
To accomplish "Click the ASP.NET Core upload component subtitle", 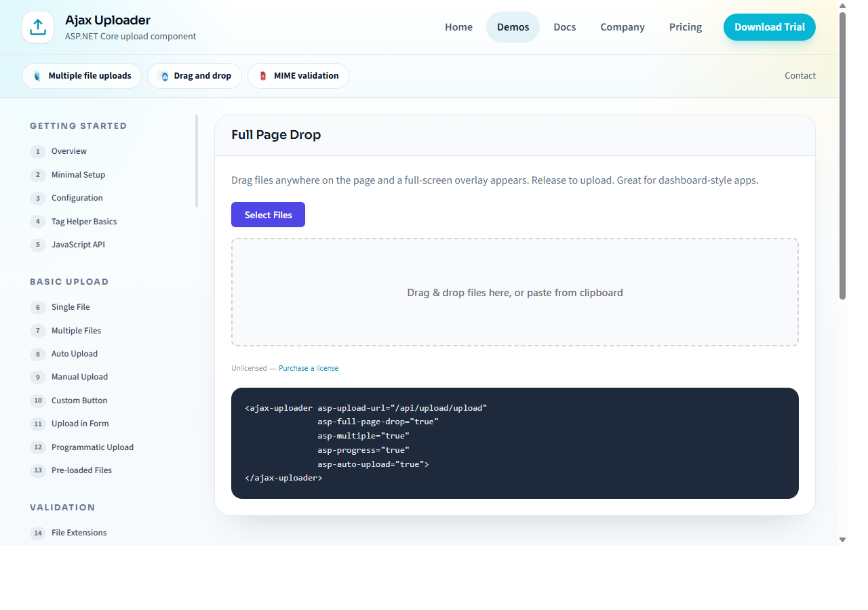I will coord(131,37).
